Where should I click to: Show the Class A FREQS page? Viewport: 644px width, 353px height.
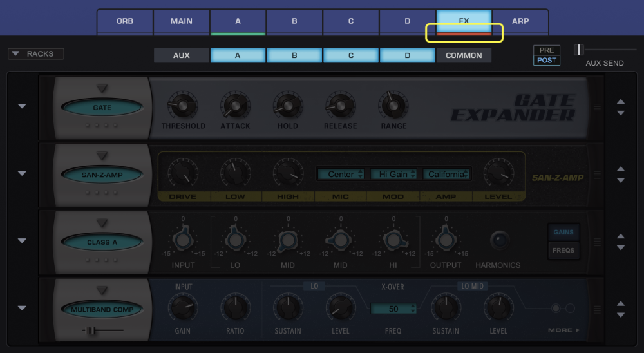tap(563, 251)
